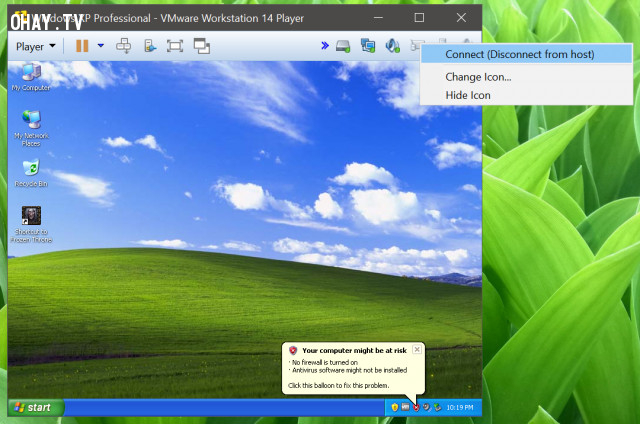Image resolution: width=640 pixels, height=424 pixels.
Task: Select Connect (Disconnect from host)
Action: pyautogui.click(x=527, y=54)
